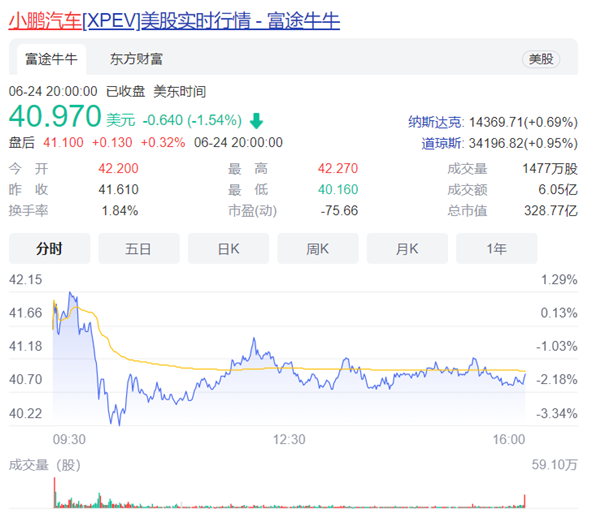This screenshot has height=517, width=600.
Task: Select the 月K chart tab
Action: pos(407,249)
